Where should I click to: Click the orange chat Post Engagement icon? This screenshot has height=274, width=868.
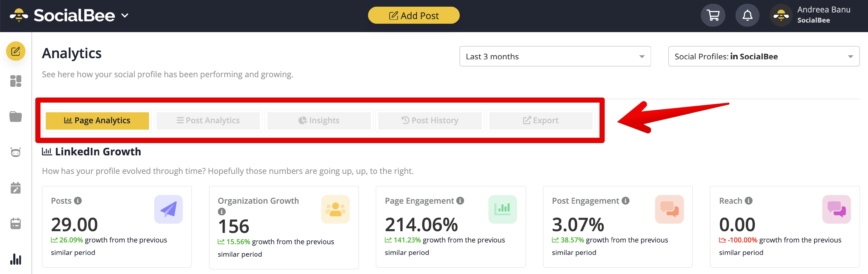pos(669,209)
